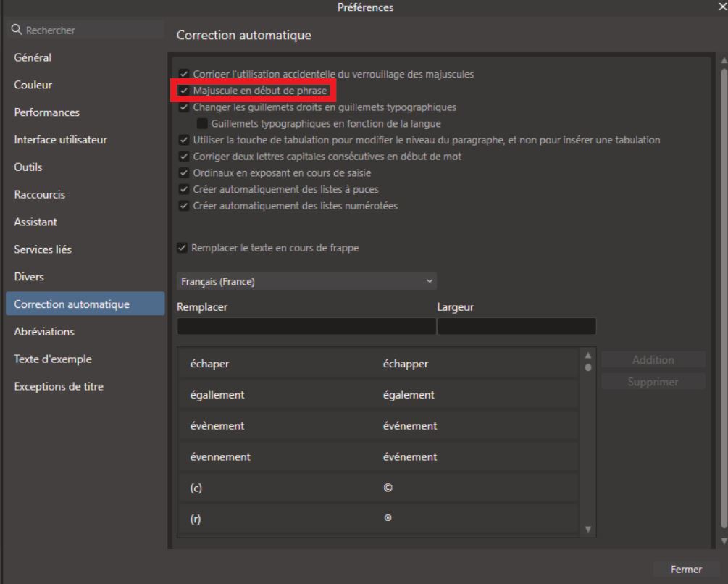Toggle Créer automatiquement des listes numérotées
Image resolution: width=728 pixels, height=584 pixels.
(184, 206)
